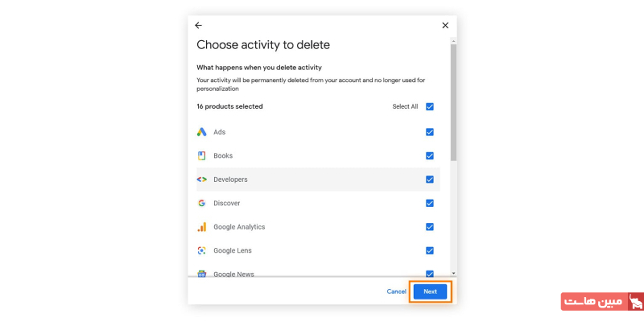Click the dialog's vertical scrollbar thumb
The height and width of the screenshot is (322, 644).
point(453,101)
